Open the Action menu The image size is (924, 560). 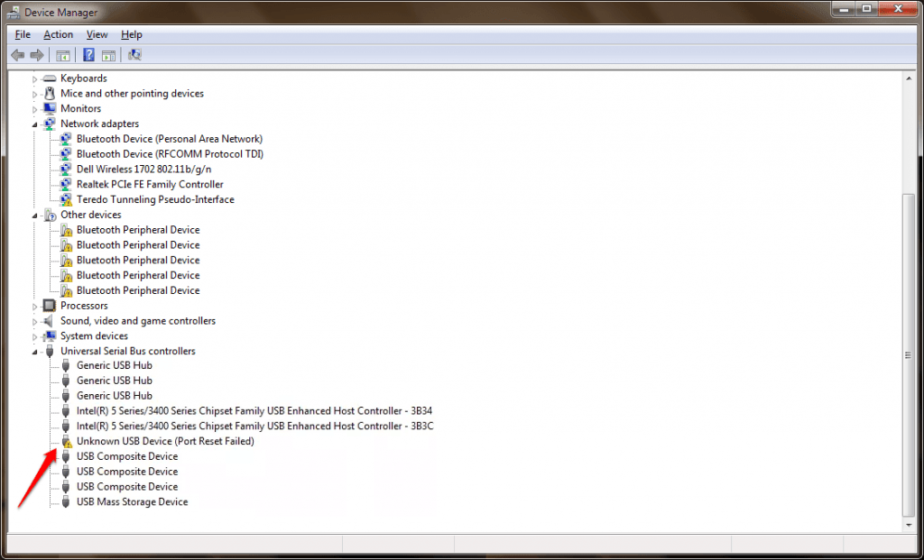pyautogui.click(x=58, y=34)
